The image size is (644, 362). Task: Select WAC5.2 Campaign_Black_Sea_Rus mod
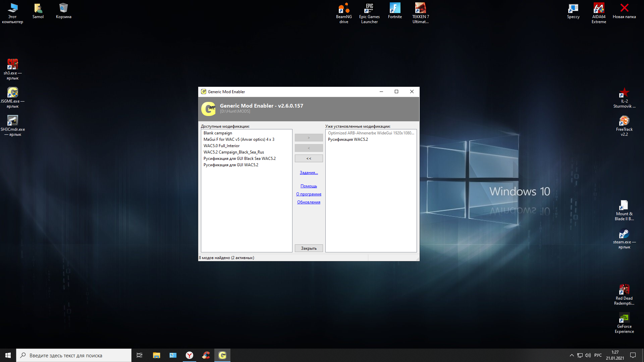(x=247, y=152)
